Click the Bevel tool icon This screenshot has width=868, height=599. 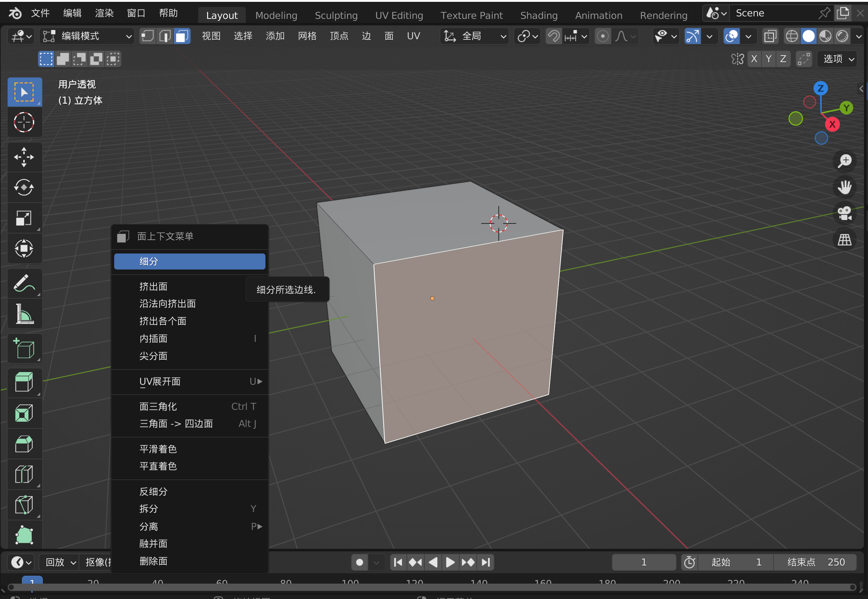[x=24, y=444]
